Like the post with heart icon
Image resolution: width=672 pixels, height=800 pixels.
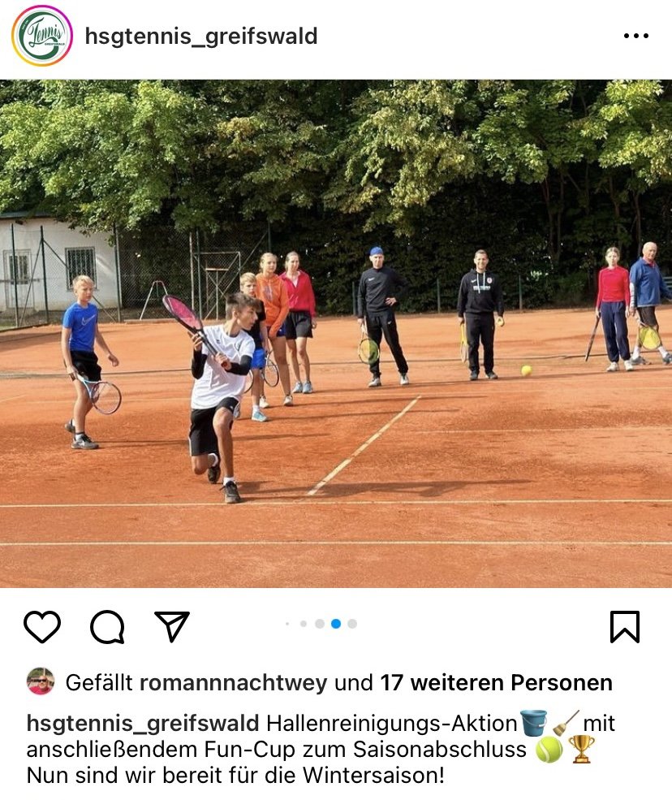click(x=42, y=626)
